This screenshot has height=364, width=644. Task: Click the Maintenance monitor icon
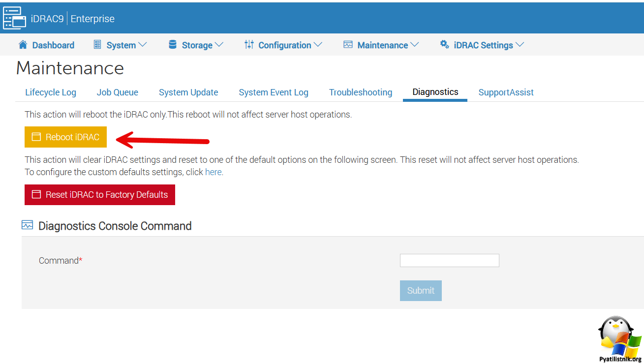coord(348,45)
